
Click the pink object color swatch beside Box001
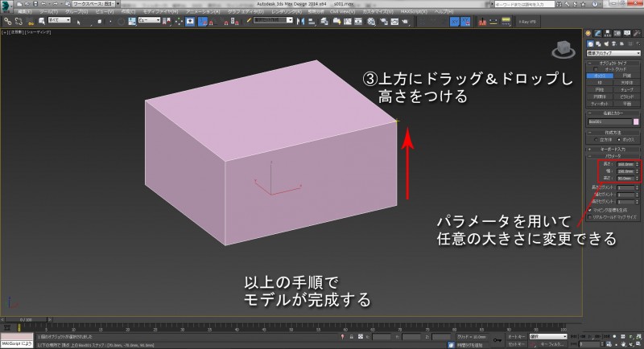click(x=636, y=121)
